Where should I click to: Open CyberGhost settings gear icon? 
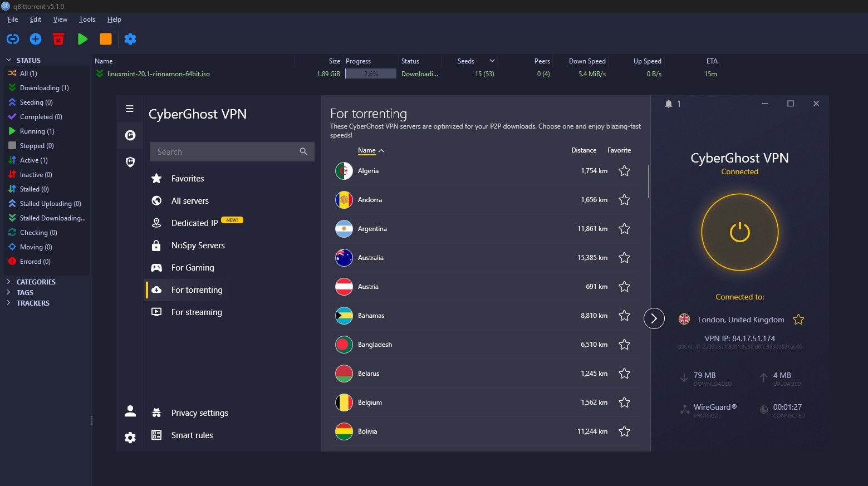130,438
